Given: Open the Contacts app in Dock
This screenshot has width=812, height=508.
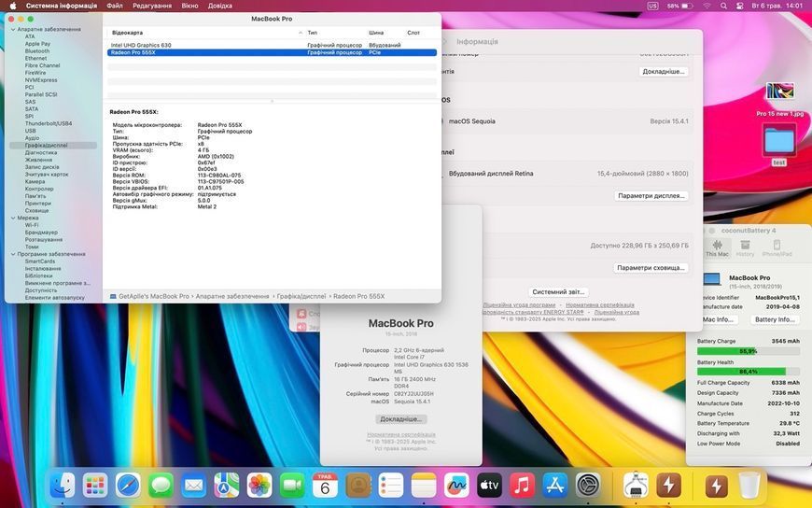Looking at the screenshot, I should pyautogui.click(x=357, y=486).
